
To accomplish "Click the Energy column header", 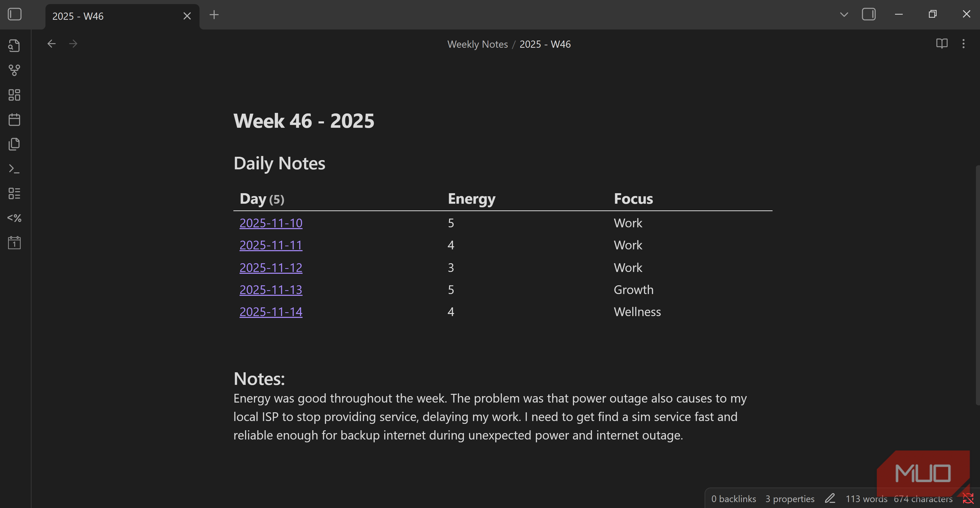I will pos(471,199).
